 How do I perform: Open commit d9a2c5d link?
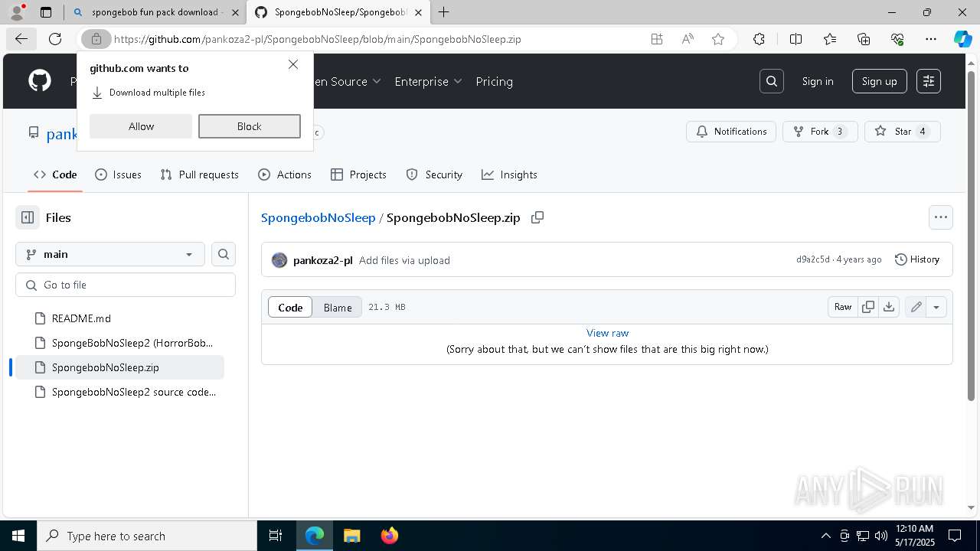pos(812,259)
